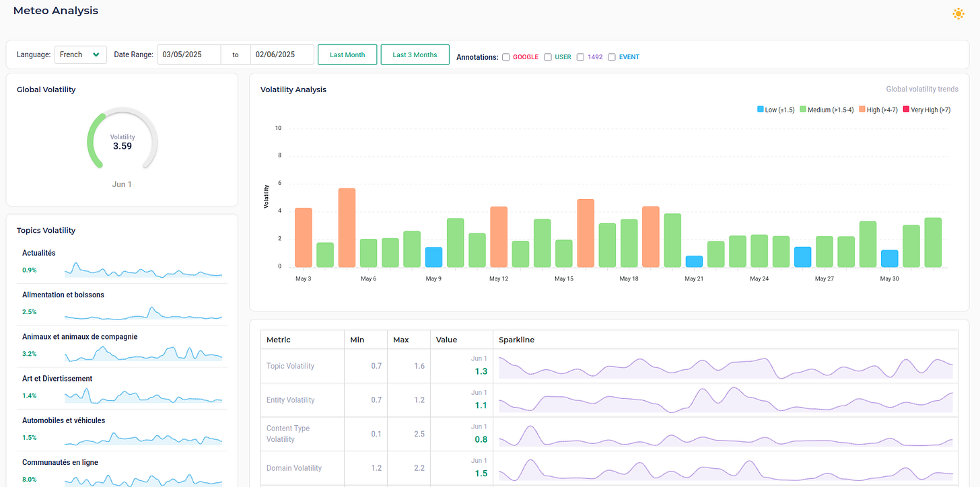Enable the GOOGLE annotations checkbox
Screen dimensions: 980x487
[x=506, y=57]
